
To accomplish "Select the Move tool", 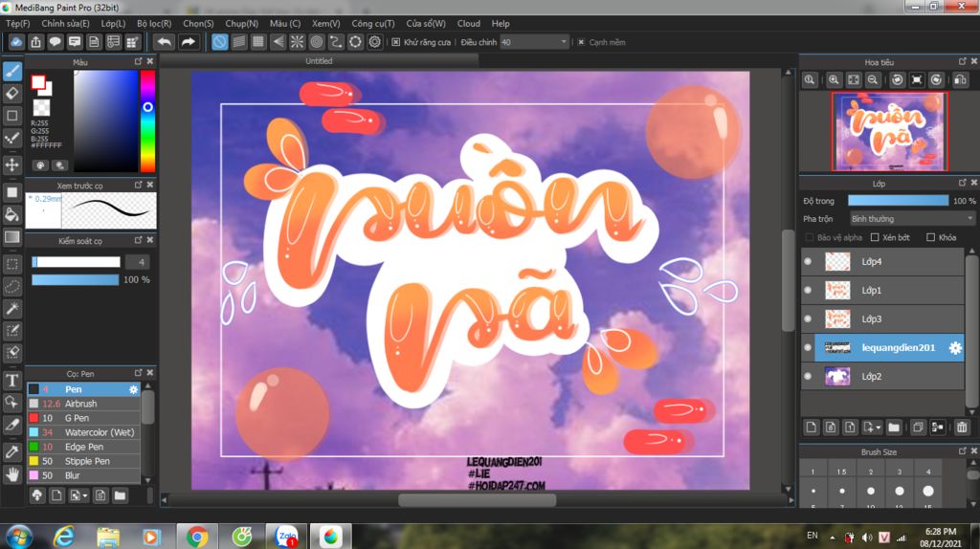I will tap(11, 165).
